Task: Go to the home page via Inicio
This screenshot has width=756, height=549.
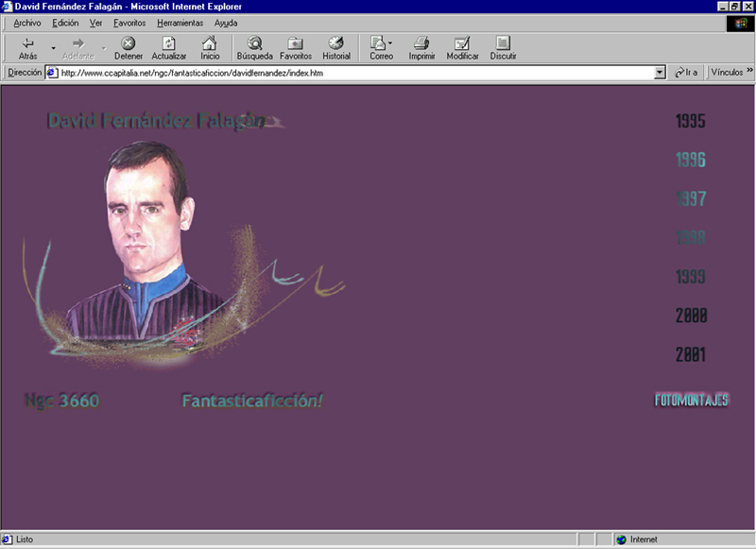Action: (x=210, y=48)
